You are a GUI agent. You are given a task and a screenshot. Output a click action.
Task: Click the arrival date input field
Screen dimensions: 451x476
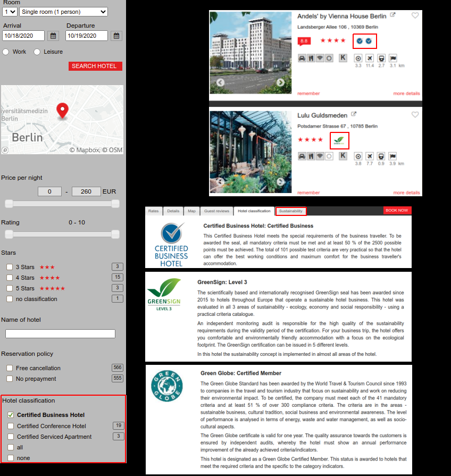[x=23, y=36]
